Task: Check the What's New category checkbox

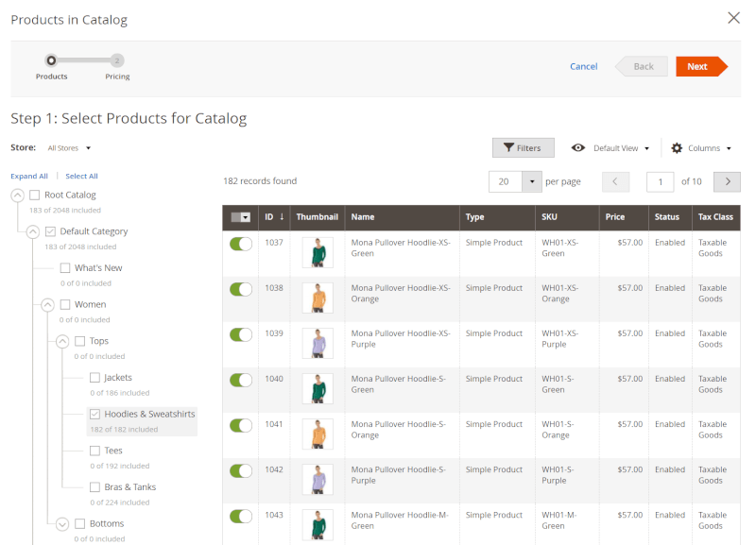Action: pos(65,268)
